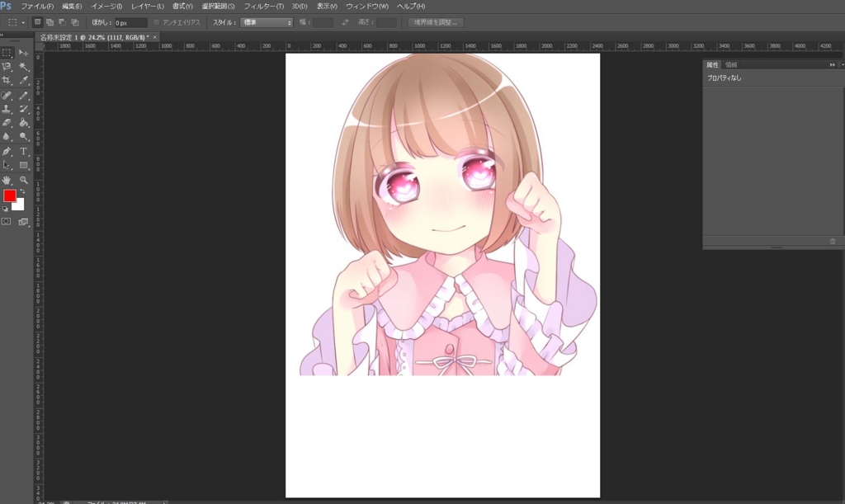
Task: Select the Magic Wand tool
Action: [x=23, y=67]
